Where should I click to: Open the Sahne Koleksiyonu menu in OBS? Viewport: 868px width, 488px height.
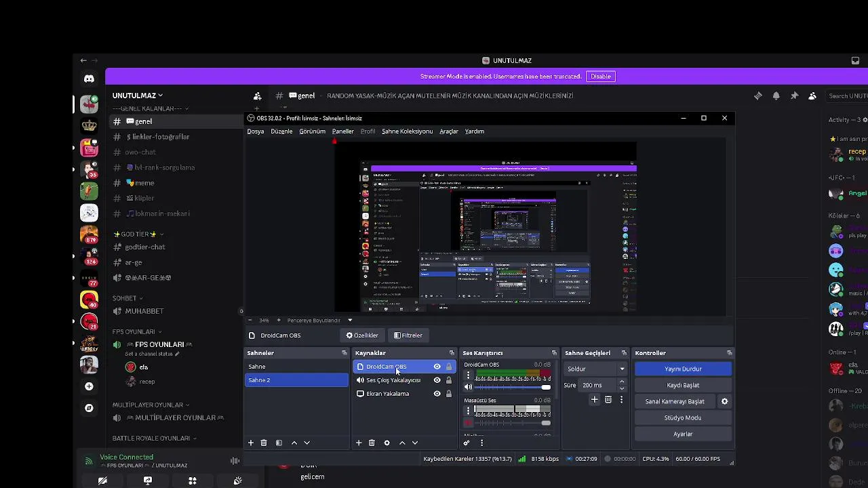tap(407, 131)
